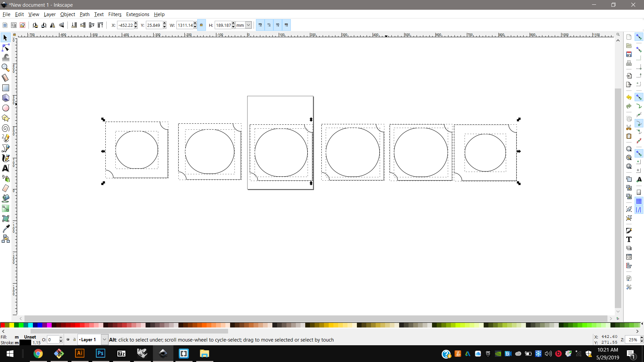
Task: Select the Rectangle tool
Action: (x=5, y=88)
